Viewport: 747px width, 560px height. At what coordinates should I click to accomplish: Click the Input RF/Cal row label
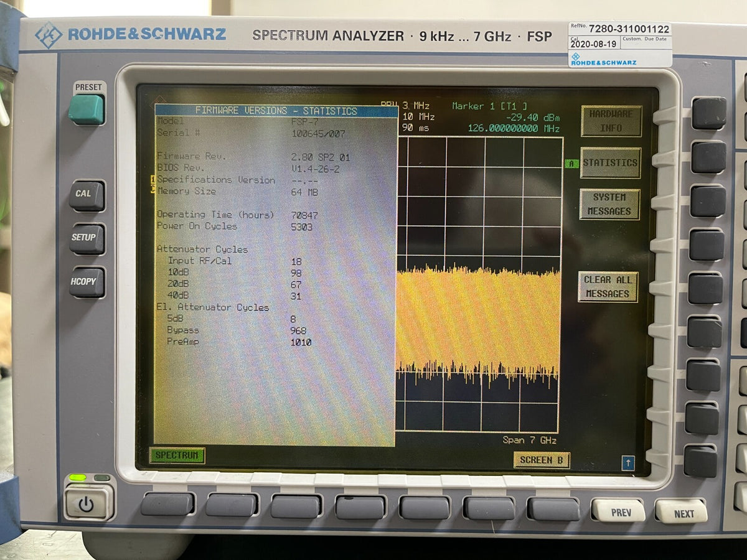tap(199, 261)
